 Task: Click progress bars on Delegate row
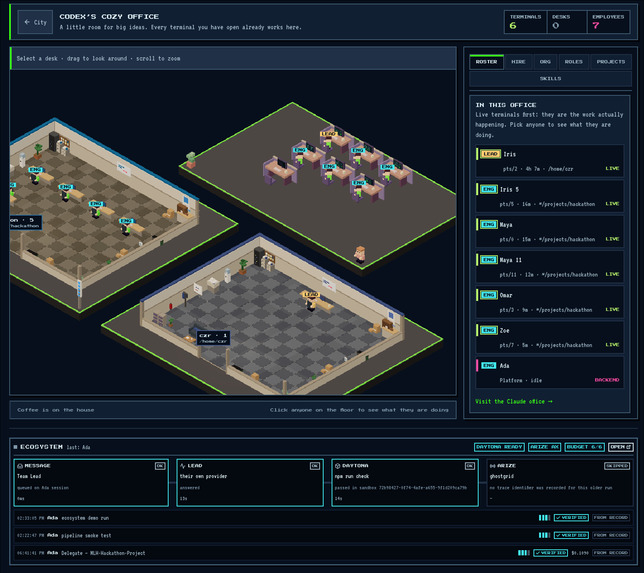pos(524,553)
